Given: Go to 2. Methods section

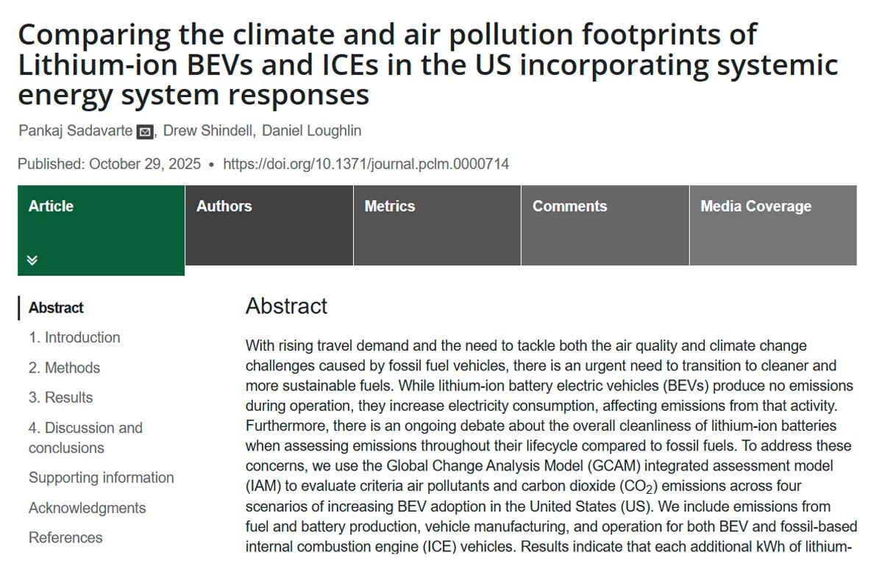Looking at the screenshot, I should (x=64, y=368).
